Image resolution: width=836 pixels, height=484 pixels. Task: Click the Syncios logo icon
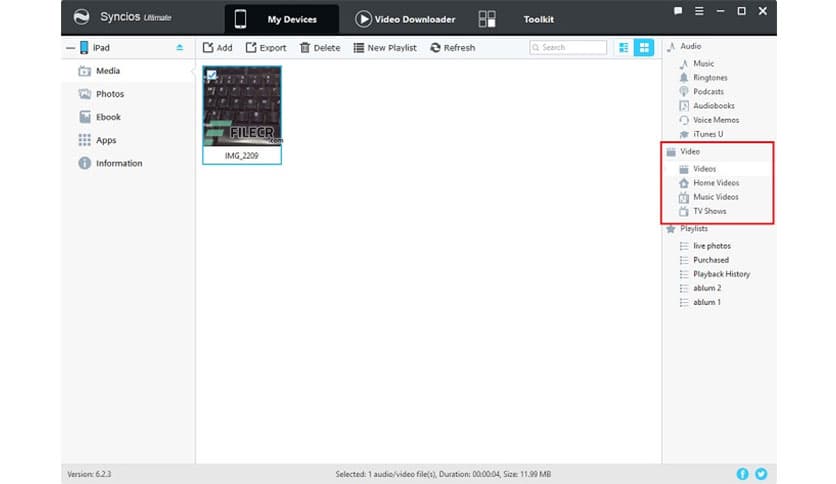pos(82,17)
